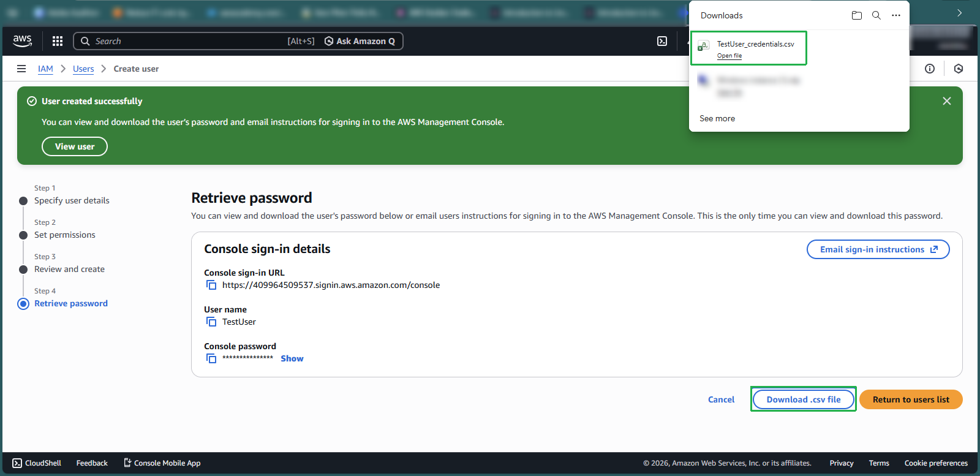Click the TestUser_credentials.csv file icon
The width and height of the screenshot is (980, 476).
pyautogui.click(x=704, y=46)
